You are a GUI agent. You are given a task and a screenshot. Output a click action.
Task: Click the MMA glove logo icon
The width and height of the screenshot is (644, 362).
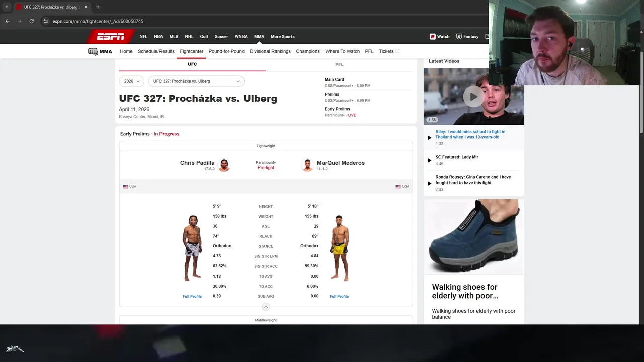coord(93,51)
